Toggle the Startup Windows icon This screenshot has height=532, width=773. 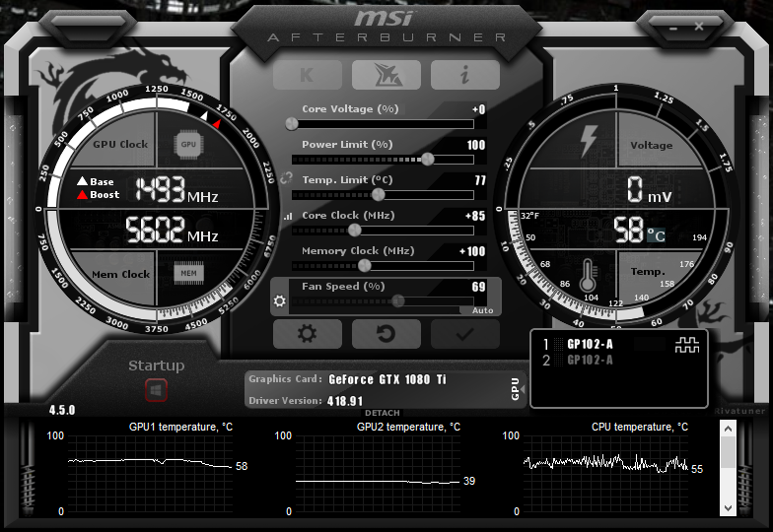(156, 391)
